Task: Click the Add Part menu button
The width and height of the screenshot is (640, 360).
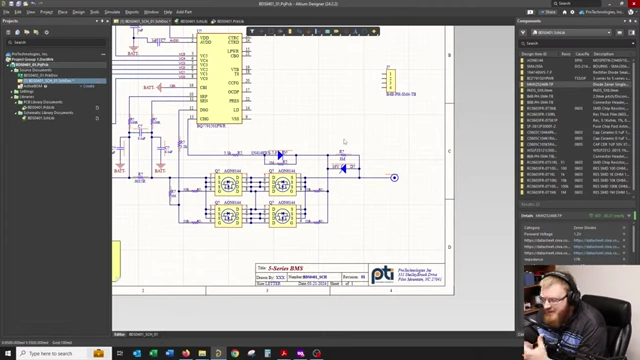Action: (184, 12)
